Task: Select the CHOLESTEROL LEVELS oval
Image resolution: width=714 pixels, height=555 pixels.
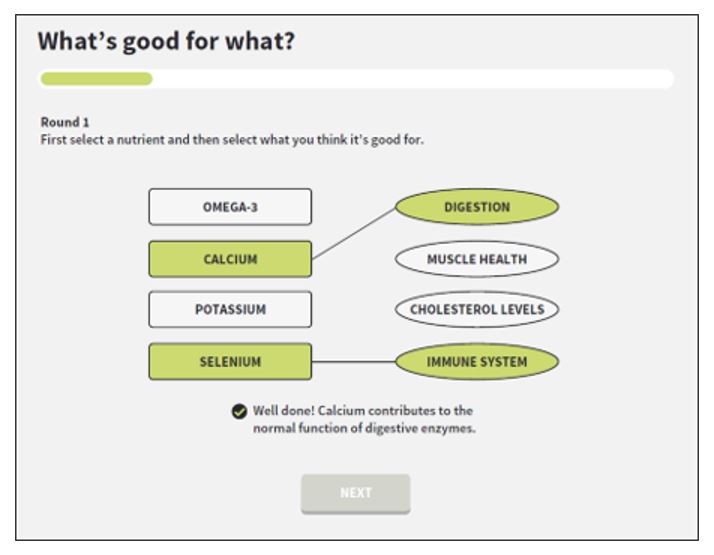Action: click(477, 309)
